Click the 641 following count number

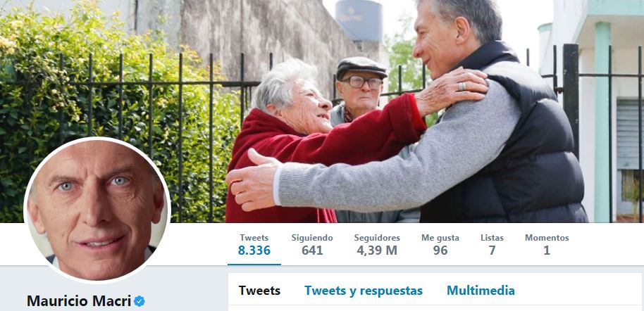click(312, 250)
